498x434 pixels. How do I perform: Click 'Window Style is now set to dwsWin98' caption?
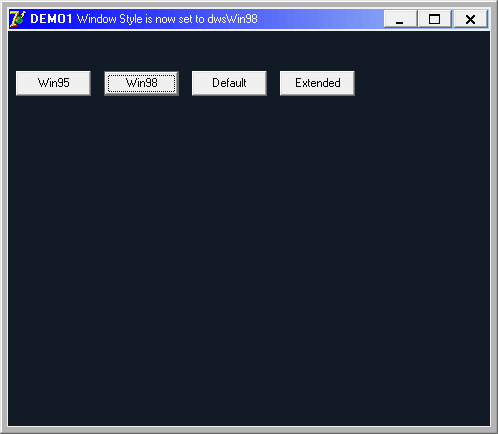pos(167,19)
